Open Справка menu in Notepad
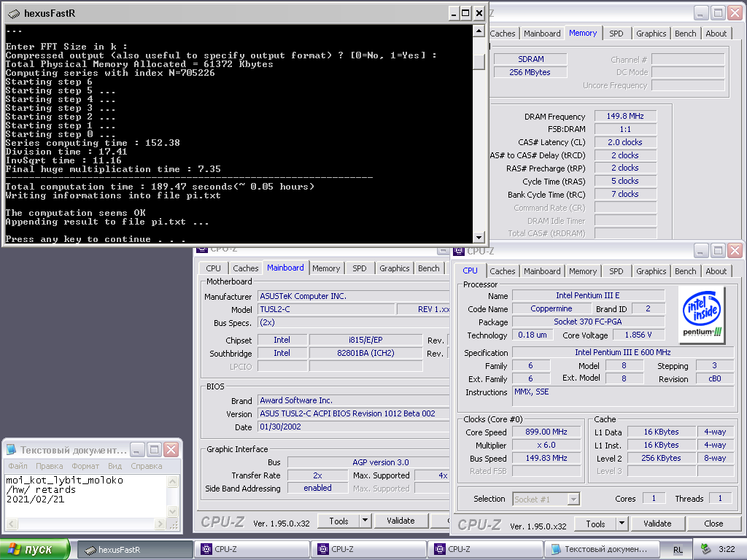The height and width of the screenshot is (560, 747). pyautogui.click(x=146, y=466)
